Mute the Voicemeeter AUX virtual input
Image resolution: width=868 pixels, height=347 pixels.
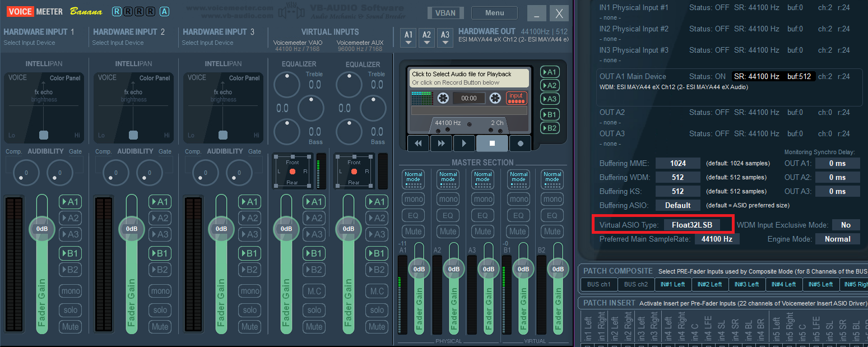[x=377, y=326]
